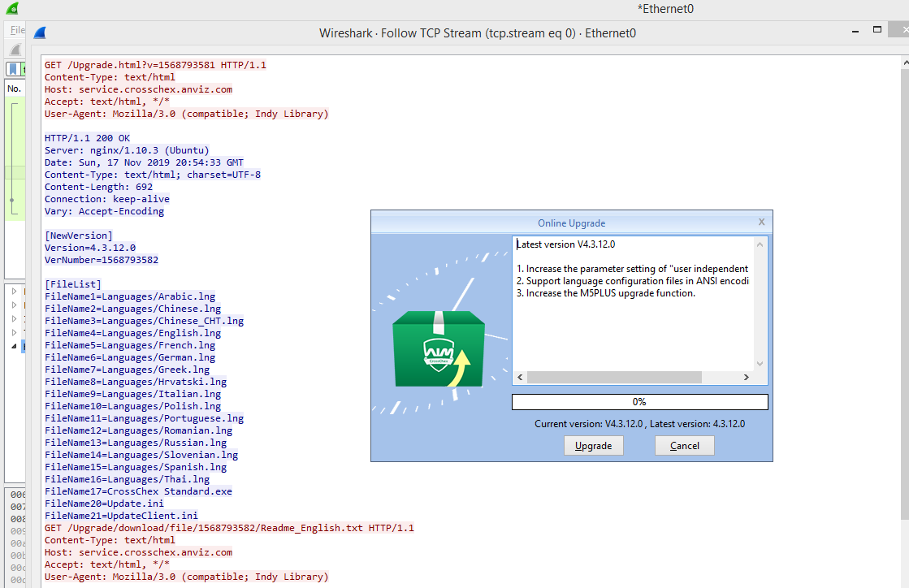
Task: Click the 'GET /Upgrade.html?v=1568793581' request line
Action: pyautogui.click(x=155, y=65)
